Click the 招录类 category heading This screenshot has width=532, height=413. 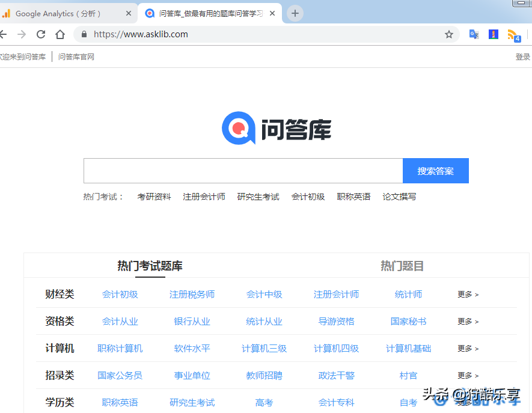60,376
